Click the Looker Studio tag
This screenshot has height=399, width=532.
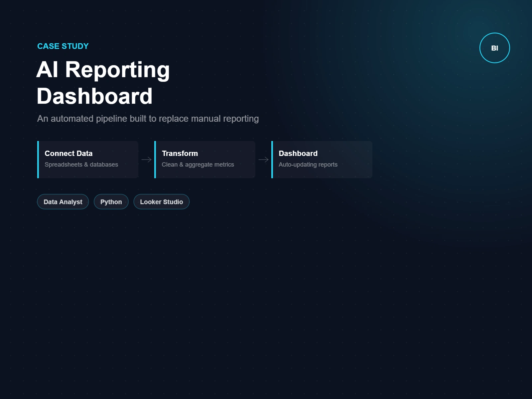162,202
